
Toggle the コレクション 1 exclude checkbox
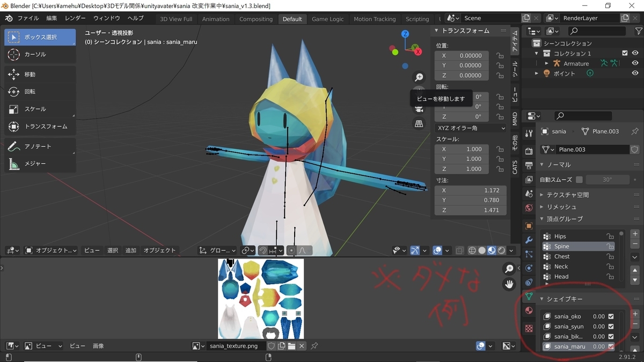[625, 53]
